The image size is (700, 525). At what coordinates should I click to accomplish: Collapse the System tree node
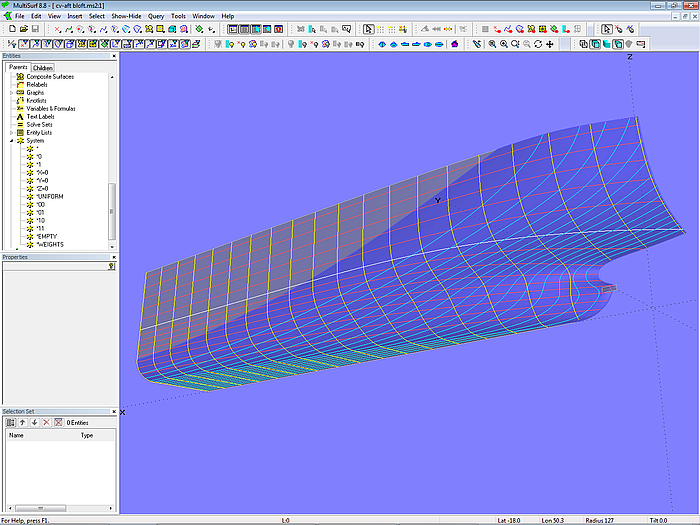[x=12, y=141]
